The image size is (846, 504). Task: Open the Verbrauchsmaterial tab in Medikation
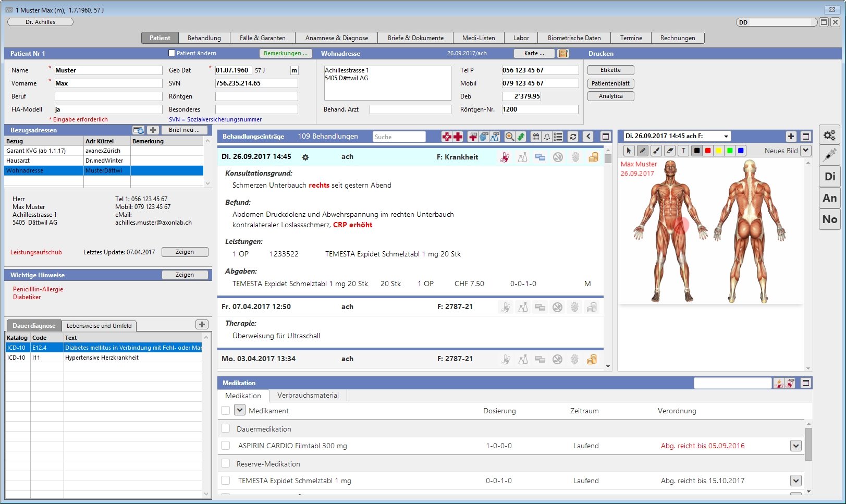click(x=308, y=395)
